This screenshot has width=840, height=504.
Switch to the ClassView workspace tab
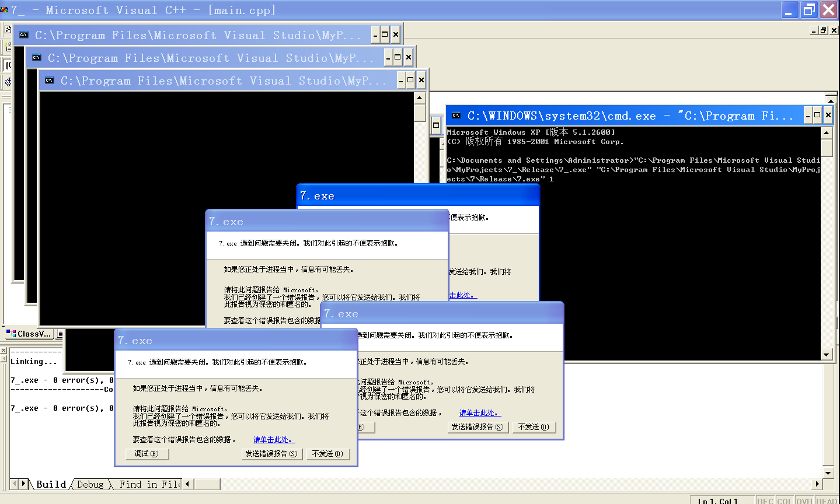29,334
